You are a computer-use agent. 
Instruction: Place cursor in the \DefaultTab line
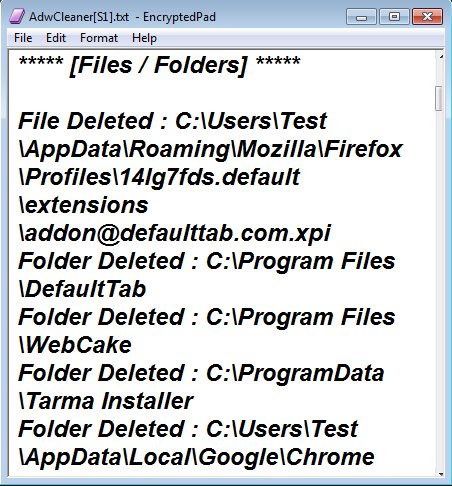(82, 289)
